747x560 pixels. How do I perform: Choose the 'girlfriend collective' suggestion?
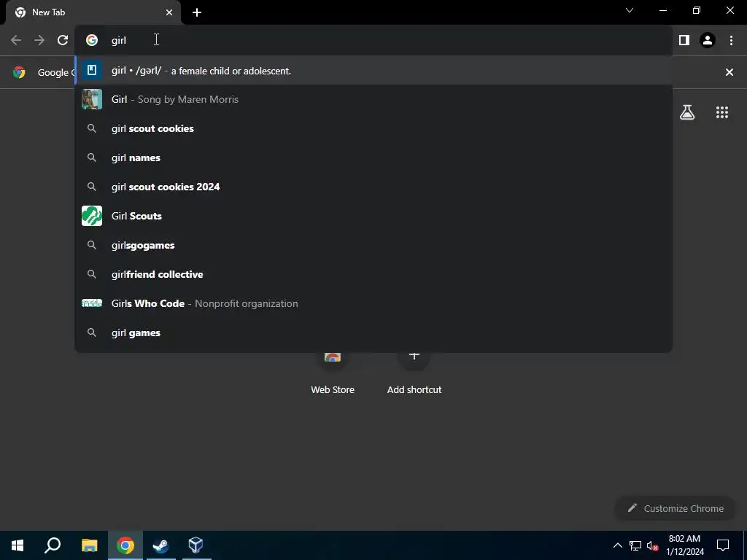[x=373, y=274]
